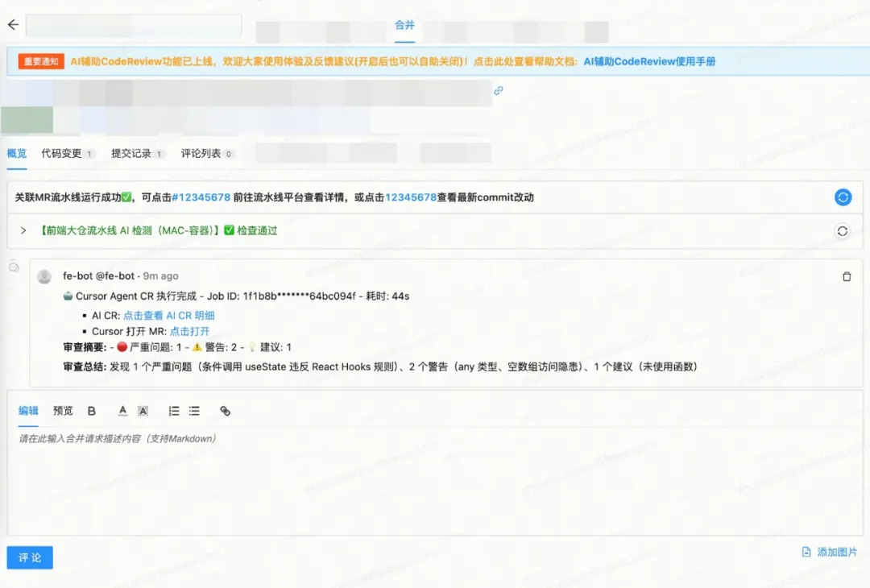Open pipeline link #12345678
This screenshot has height=588, width=870.
201,197
